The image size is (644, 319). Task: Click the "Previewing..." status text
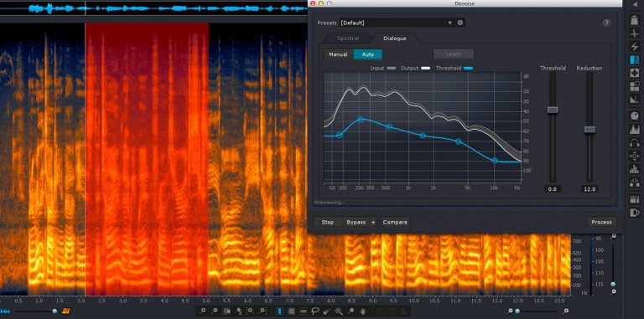(x=330, y=202)
